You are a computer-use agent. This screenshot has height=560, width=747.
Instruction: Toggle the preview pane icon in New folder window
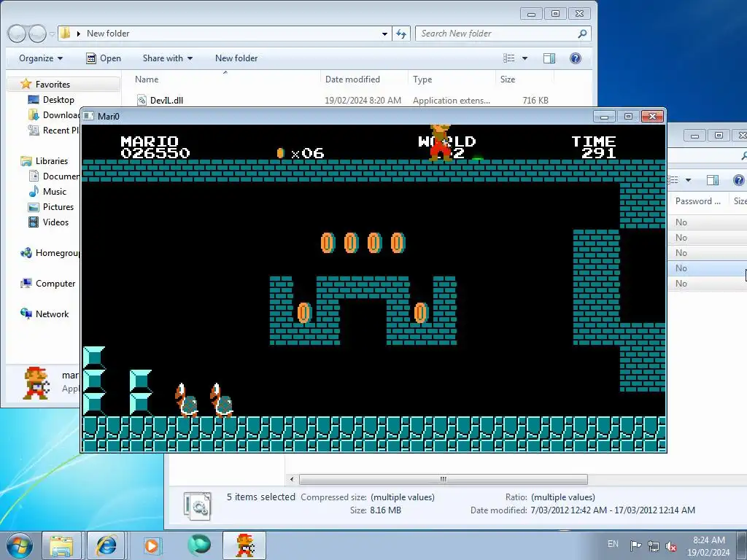549,58
